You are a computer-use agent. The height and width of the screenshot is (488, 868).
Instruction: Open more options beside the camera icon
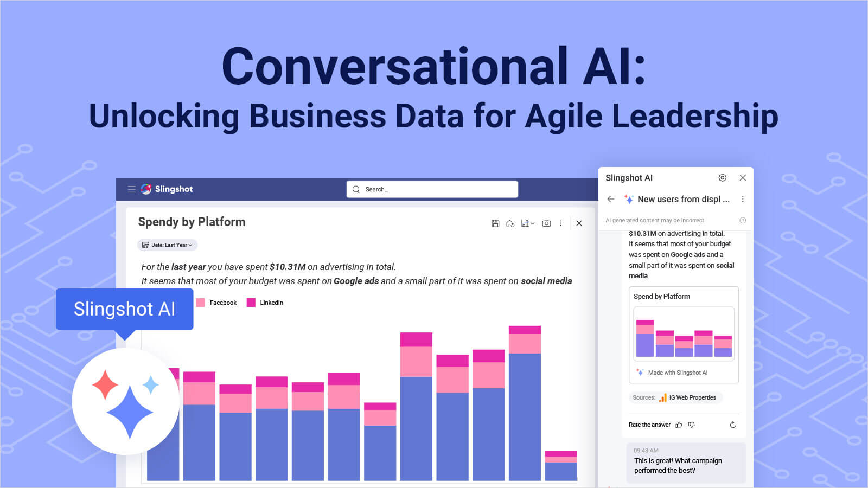point(560,223)
